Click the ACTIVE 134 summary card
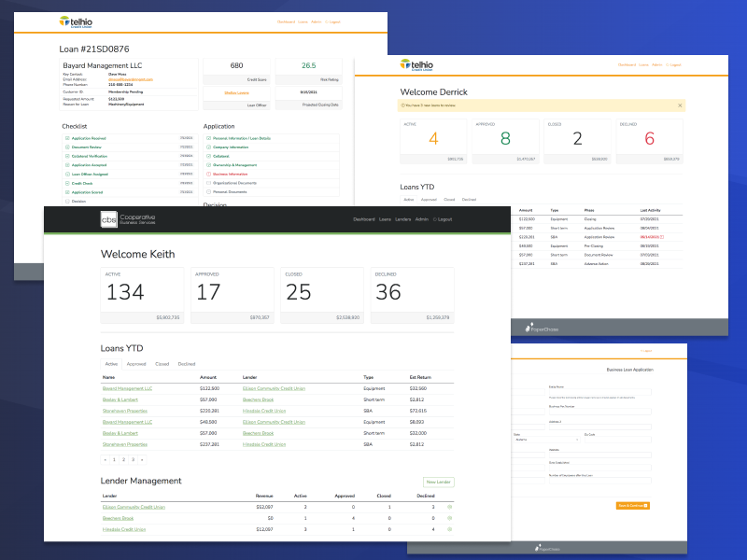The height and width of the screenshot is (560, 747). click(x=142, y=295)
